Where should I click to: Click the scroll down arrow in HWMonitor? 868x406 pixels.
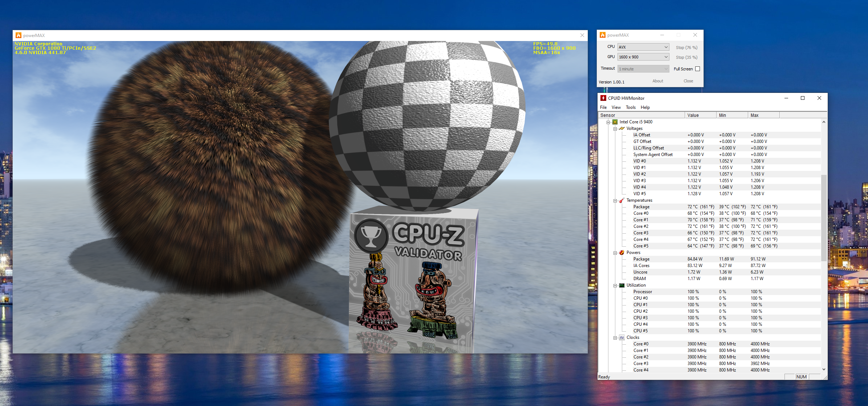coord(824,369)
